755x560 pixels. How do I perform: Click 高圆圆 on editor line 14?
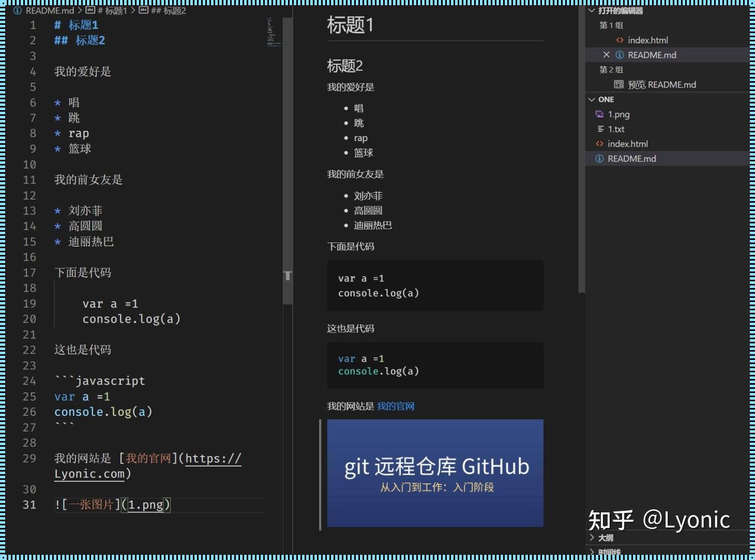(x=85, y=226)
